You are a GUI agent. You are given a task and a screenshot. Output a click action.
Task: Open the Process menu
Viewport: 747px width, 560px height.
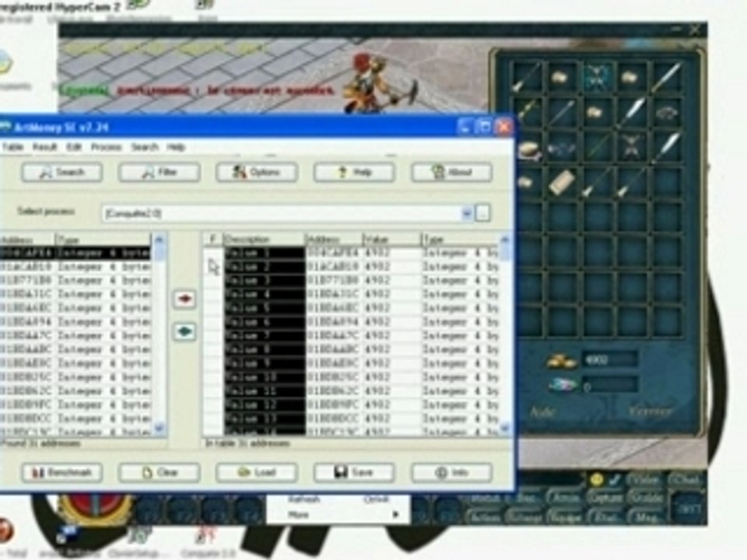[x=107, y=147]
